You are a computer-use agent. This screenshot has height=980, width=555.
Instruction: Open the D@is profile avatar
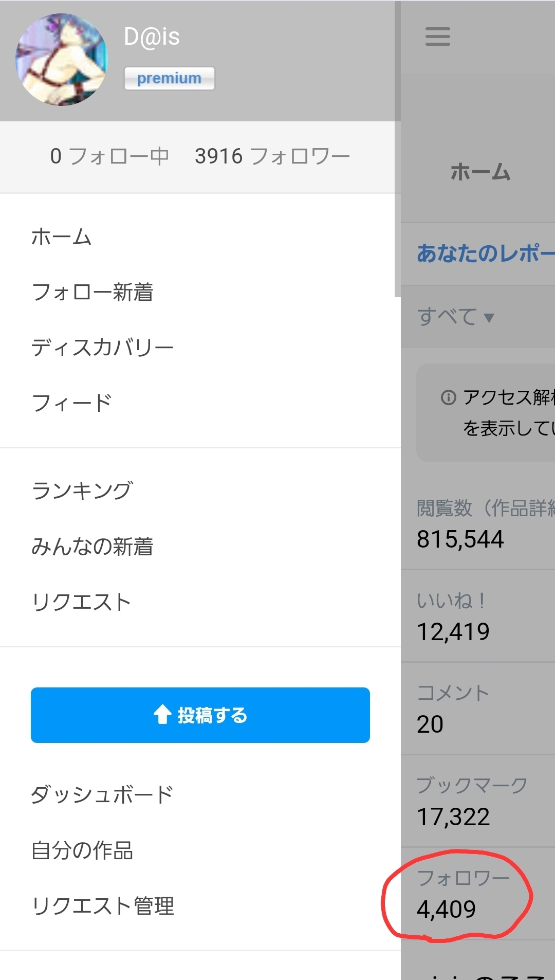(62, 60)
